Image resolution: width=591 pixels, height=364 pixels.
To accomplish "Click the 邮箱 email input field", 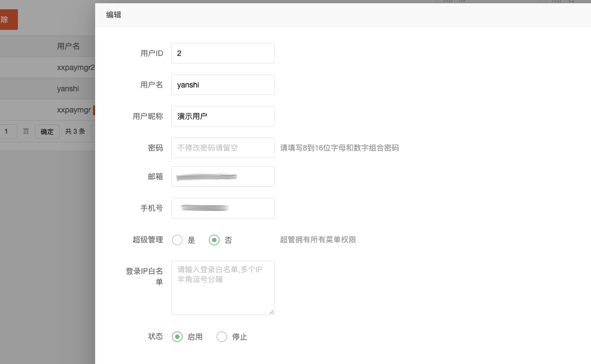I will (222, 177).
